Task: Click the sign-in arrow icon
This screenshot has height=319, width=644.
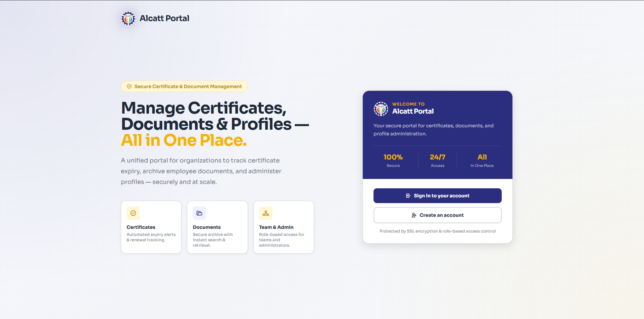Action: [x=408, y=196]
